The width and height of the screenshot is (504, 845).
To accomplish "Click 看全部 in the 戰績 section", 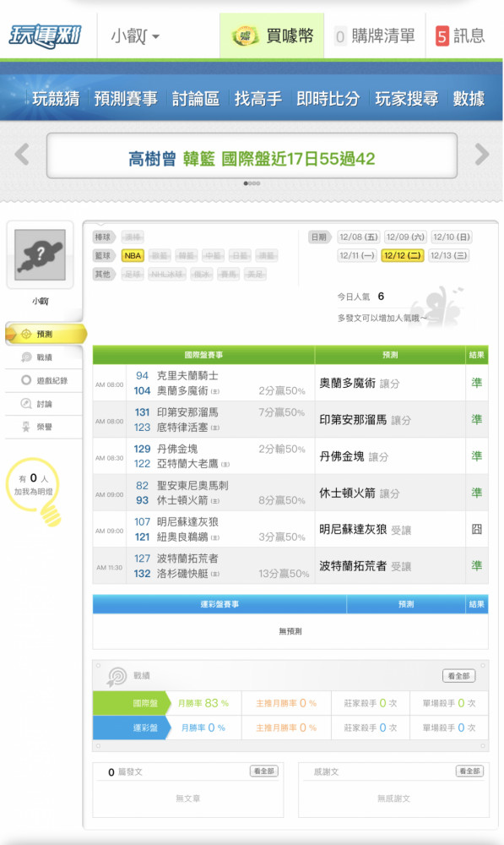I will point(458,676).
